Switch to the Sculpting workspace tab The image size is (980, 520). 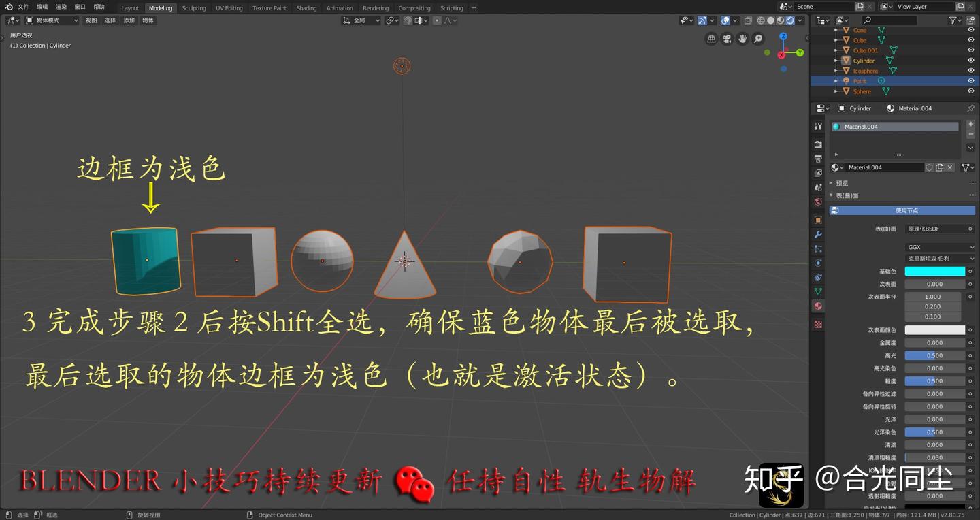click(x=194, y=7)
